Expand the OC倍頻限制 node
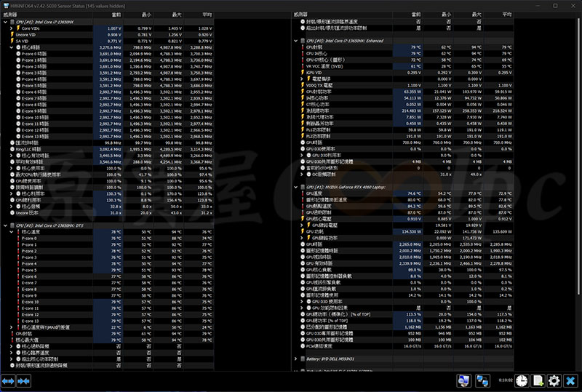Image resolution: width=582 pixels, height=392 pixels. pos(302,174)
